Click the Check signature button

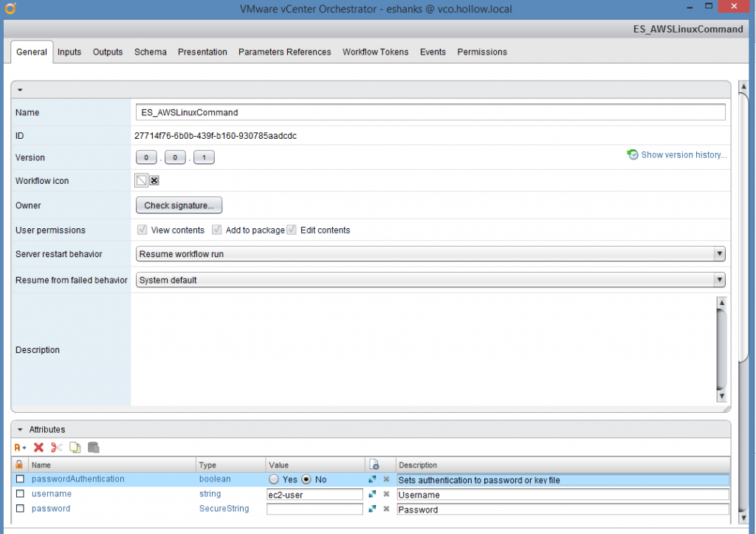[179, 205]
